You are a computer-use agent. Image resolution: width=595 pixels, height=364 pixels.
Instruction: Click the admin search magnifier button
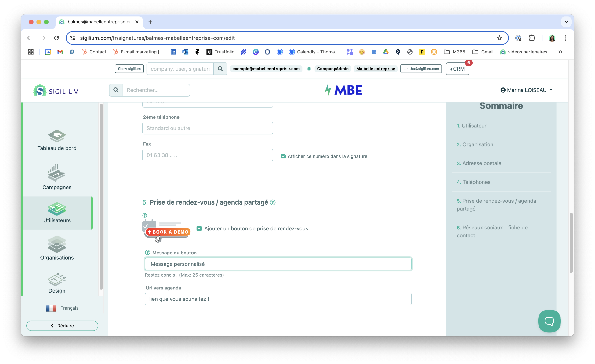[220, 69]
